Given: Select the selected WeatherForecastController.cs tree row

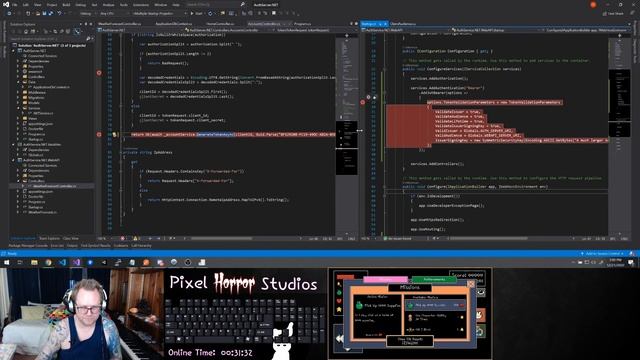Looking at the screenshot, I should coord(52,186).
